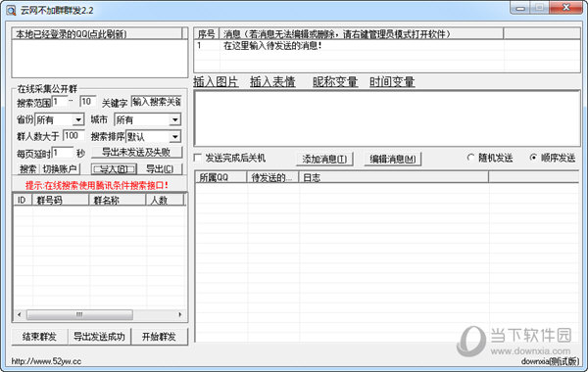Click the 日志 column header
The width and height of the screenshot is (588, 372).
[394, 177]
